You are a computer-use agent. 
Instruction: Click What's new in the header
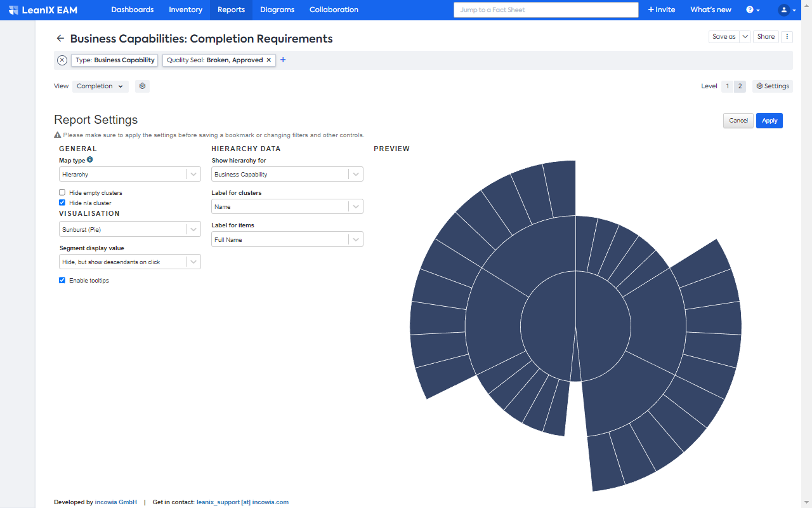pos(710,10)
